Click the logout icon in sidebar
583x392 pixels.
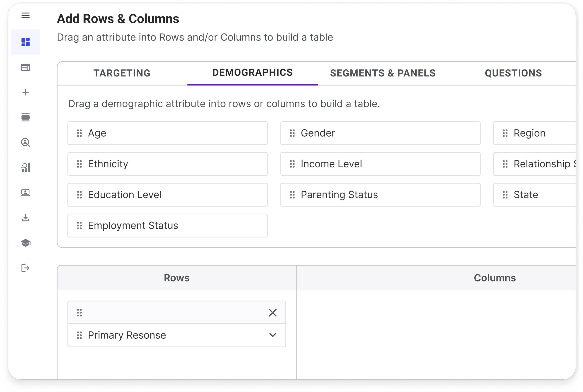coord(25,268)
